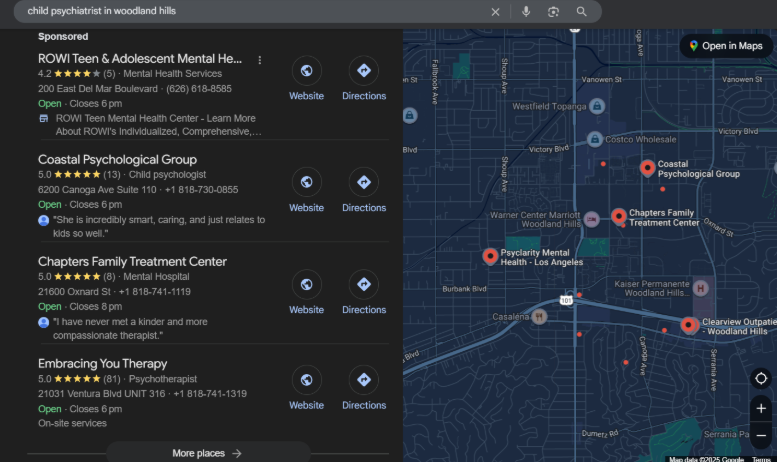Open ROWI listing three-dot options menu
The height and width of the screenshot is (462, 777).
click(260, 60)
